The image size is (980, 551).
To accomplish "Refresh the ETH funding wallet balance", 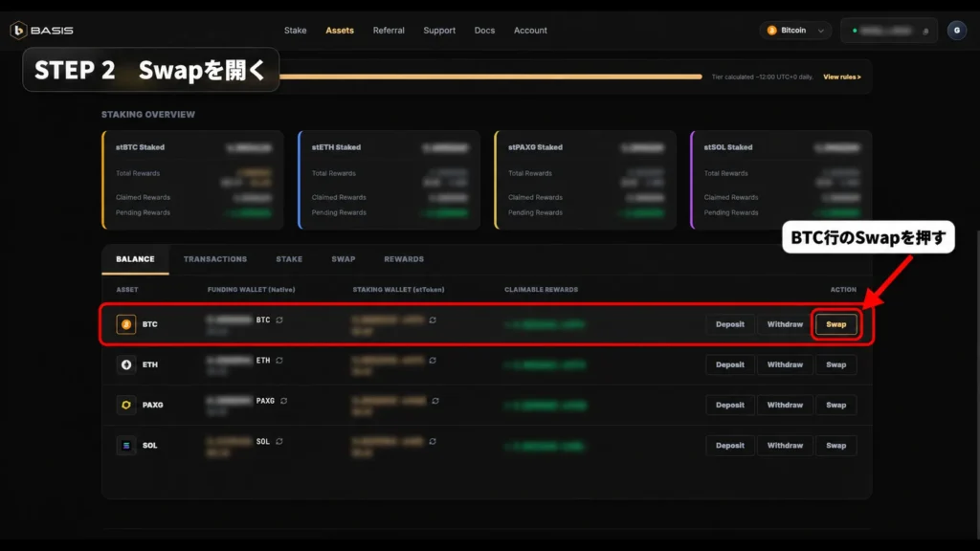I will pos(279,361).
